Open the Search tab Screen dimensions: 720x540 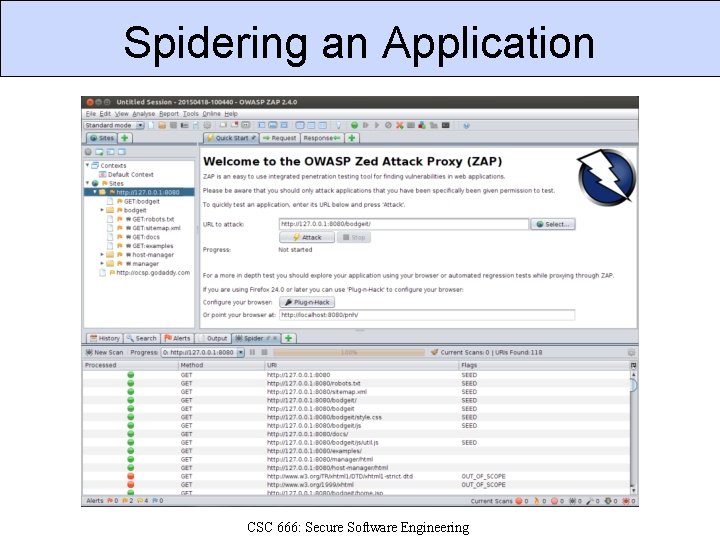[x=141, y=338]
